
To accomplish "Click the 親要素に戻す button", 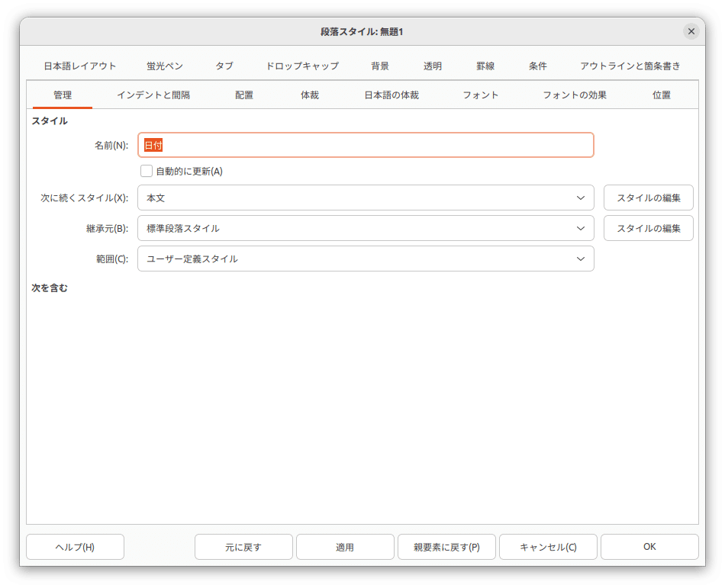I will (x=446, y=547).
